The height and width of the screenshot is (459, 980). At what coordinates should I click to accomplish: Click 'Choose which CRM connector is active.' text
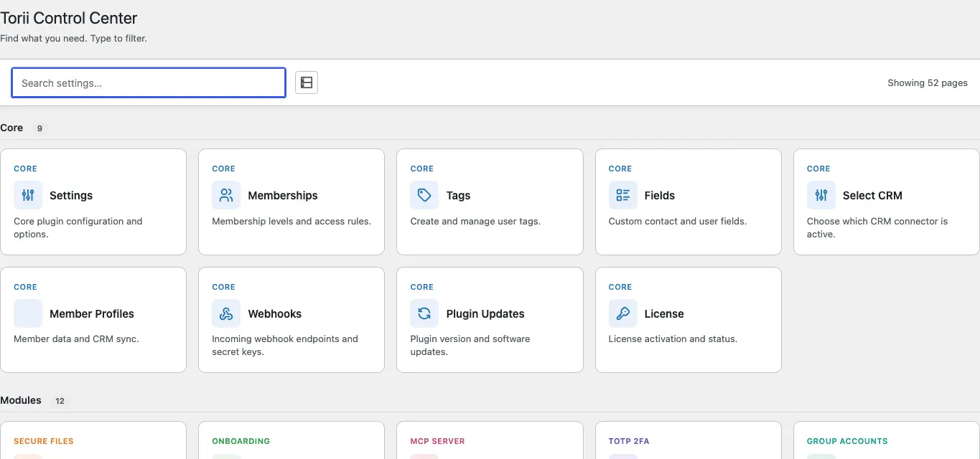coord(877,227)
